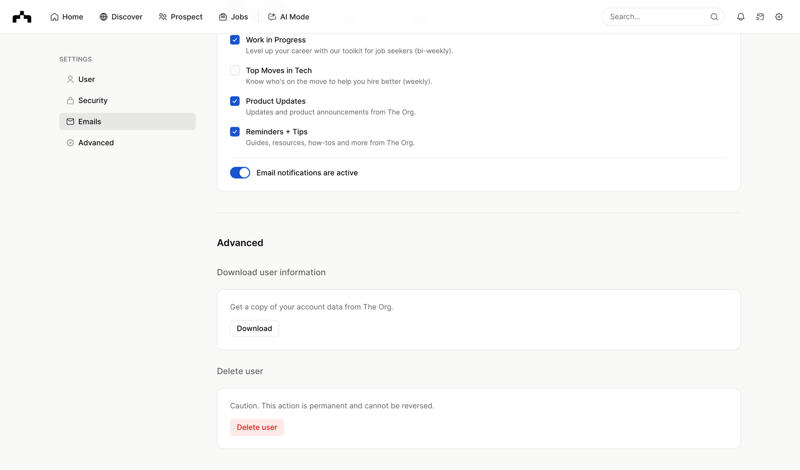The image size is (800, 470).
Task: Switch to AI Mode
Action: tap(289, 17)
